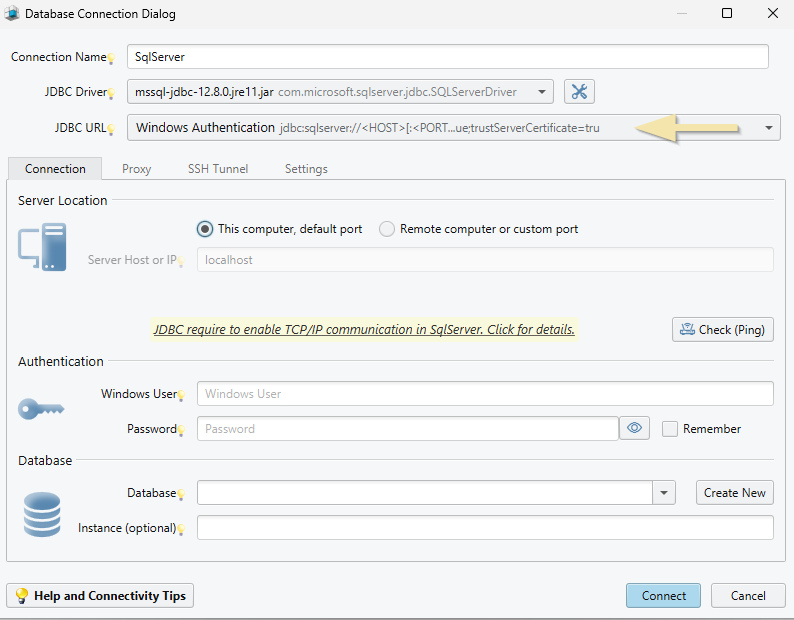Screen dimensions: 794x620
Task: Click lightbulb hint next to JDBC Driver
Action: click(111, 95)
